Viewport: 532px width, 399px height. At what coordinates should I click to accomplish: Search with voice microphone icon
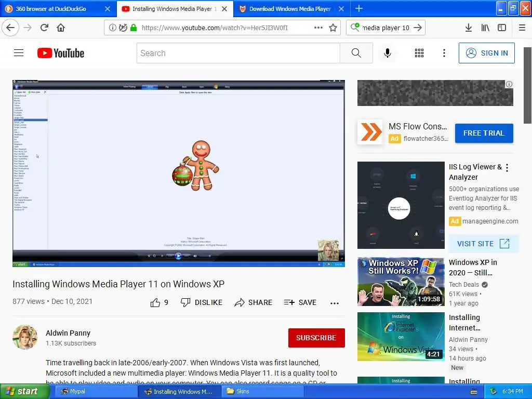coord(388,53)
